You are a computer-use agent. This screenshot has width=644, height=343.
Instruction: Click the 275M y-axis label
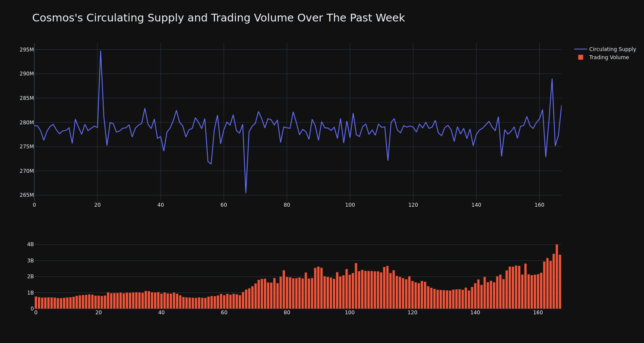(x=27, y=146)
